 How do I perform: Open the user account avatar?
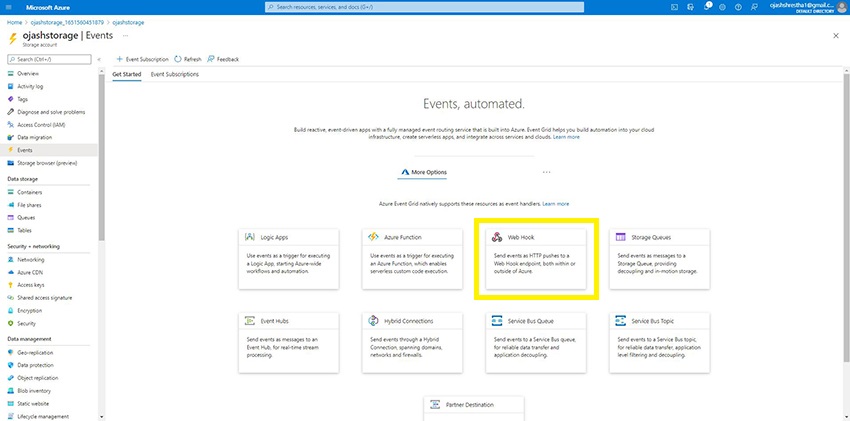tap(842, 7)
